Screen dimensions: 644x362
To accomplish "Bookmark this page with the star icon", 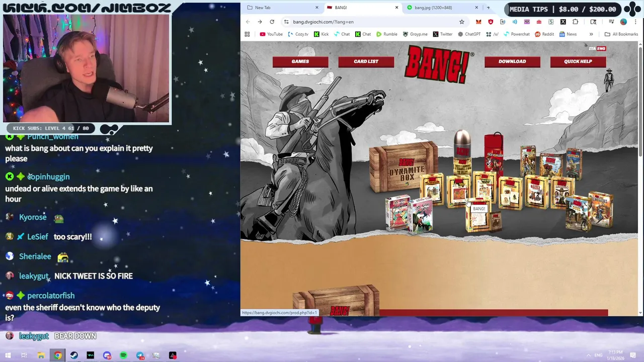I will (x=461, y=22).
